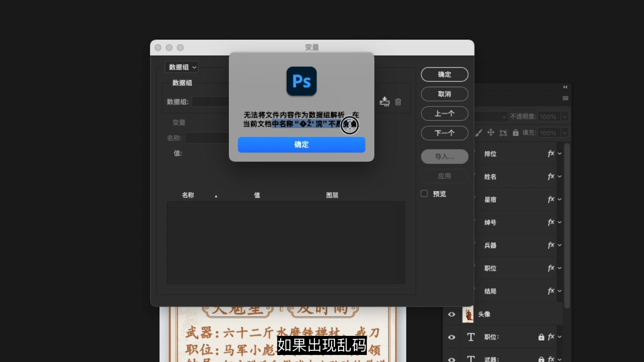
Task: Expand effects of the 姓名 layer
Action: [559, 176]
